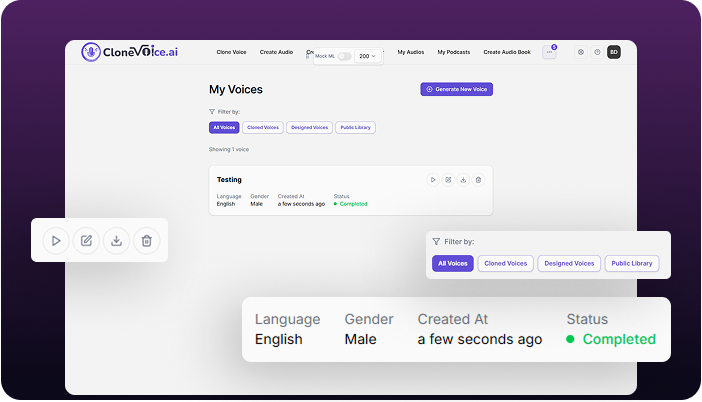Open the notifications icon with purple badge
This screenshot has width=702, height=402.
point(549,52)
